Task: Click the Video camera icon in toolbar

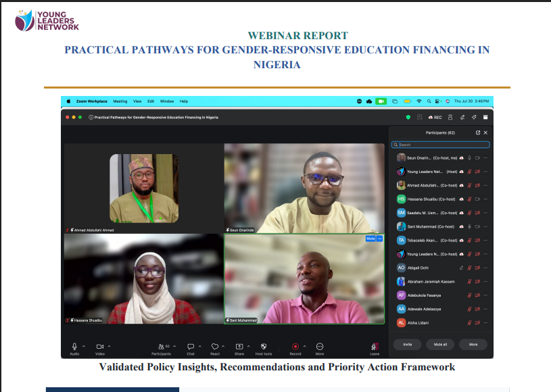Action: pos(100,346)
